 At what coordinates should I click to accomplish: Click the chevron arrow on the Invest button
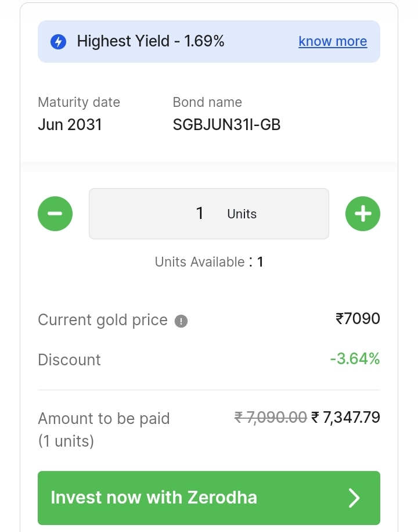(354, 498)
